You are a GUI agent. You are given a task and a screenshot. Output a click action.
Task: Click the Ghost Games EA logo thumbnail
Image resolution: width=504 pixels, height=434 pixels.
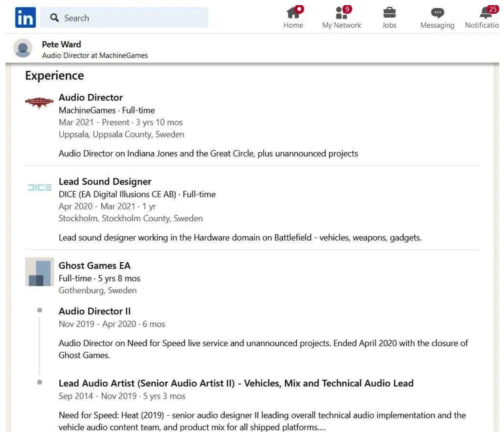pyautogui.click(x=39, y=272)
